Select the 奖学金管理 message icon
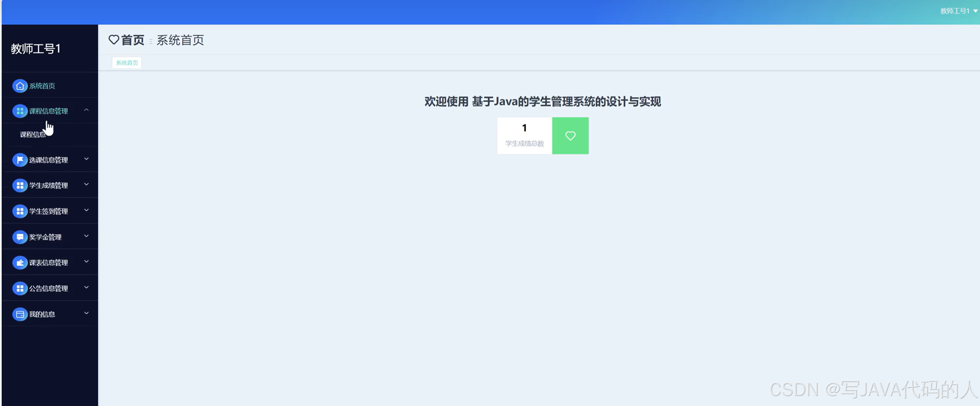 tap(20, 237)
